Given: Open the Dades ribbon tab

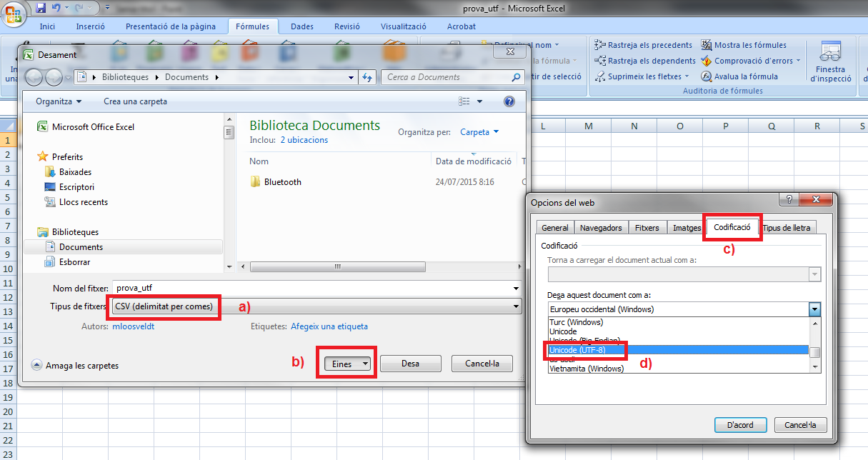Looking at the screenshot, I should pos(302,26).
